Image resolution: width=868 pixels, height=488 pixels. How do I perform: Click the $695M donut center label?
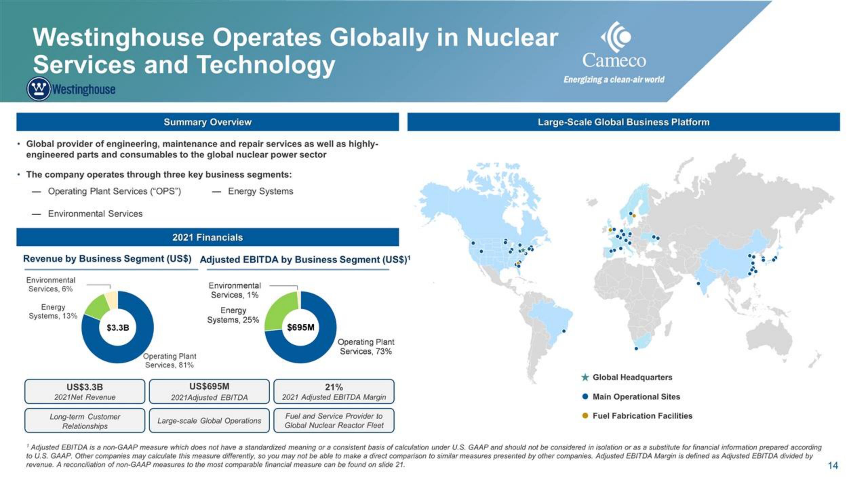pyautogui.click(x=301, y=327)
